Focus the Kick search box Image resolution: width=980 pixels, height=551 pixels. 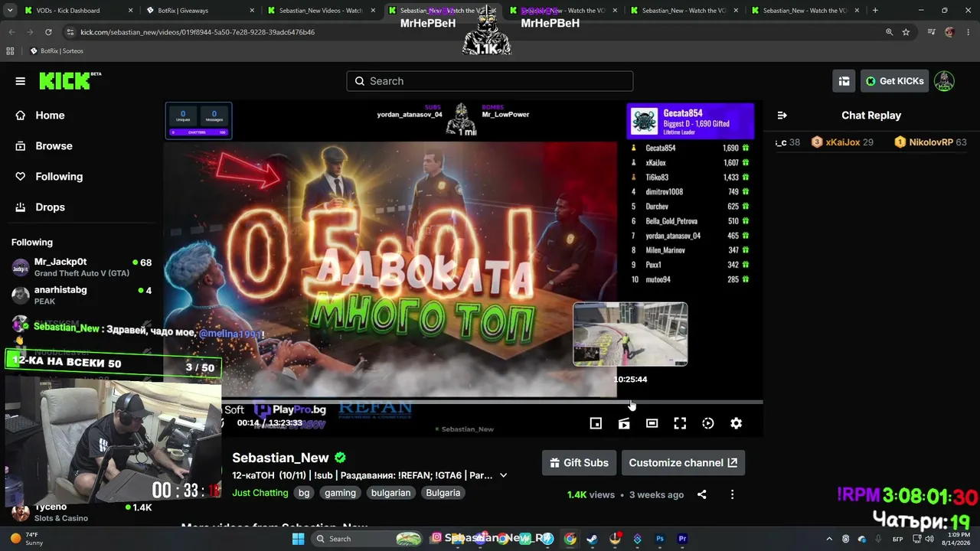click(x=490, y=81)
